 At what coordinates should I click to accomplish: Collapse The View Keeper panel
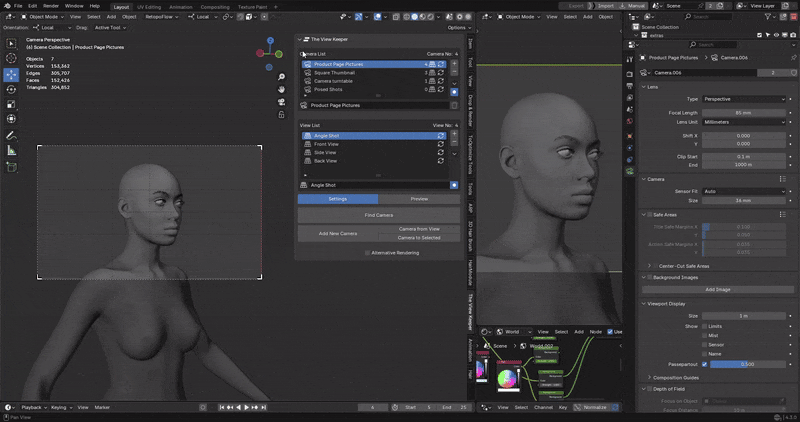(300, 39)
